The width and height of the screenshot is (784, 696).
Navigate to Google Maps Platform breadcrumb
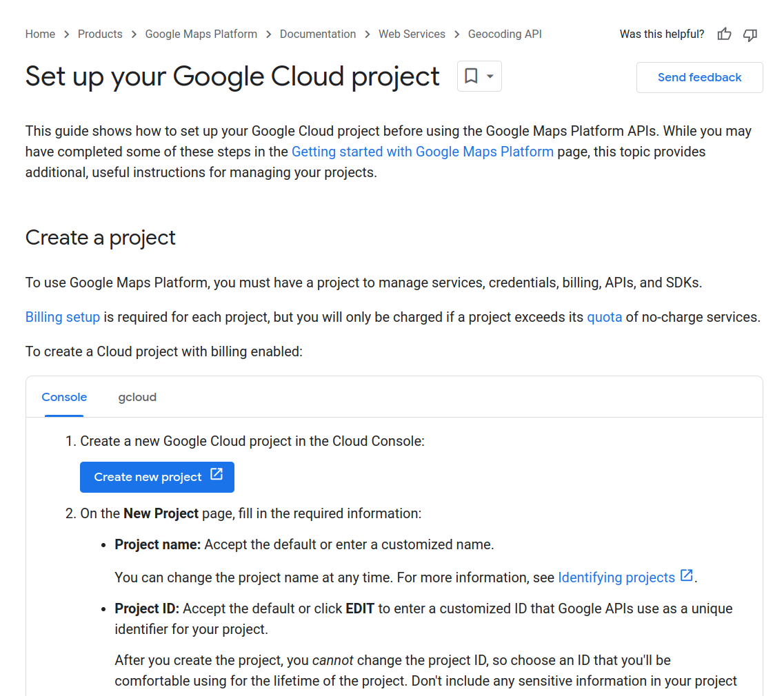[x=201, y=34]
